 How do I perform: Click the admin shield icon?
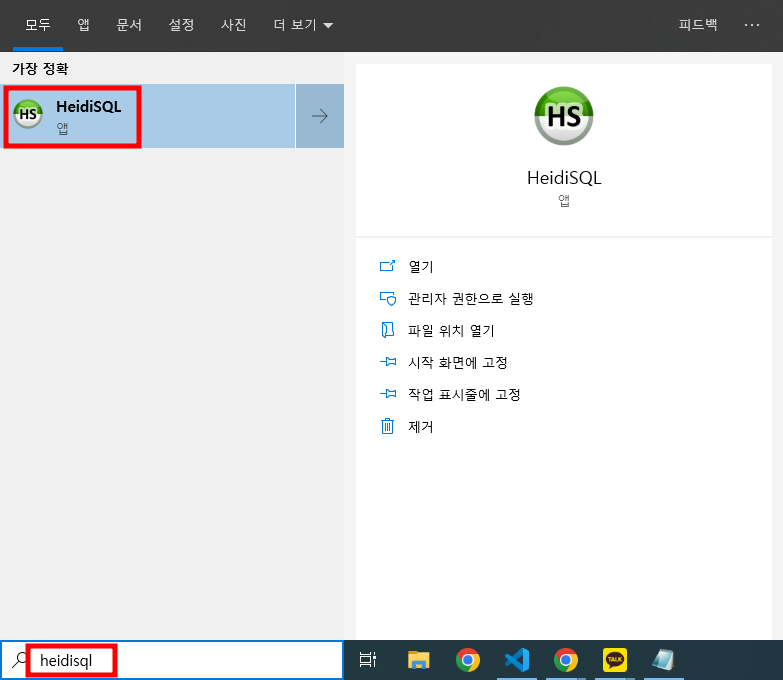pos(388,299)
